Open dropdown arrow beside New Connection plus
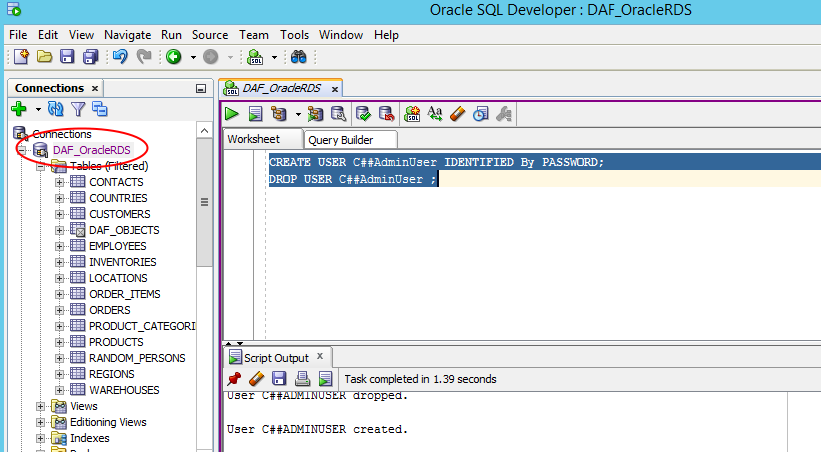The height and width of the screenshot is (452, 821). click(38, 109)
